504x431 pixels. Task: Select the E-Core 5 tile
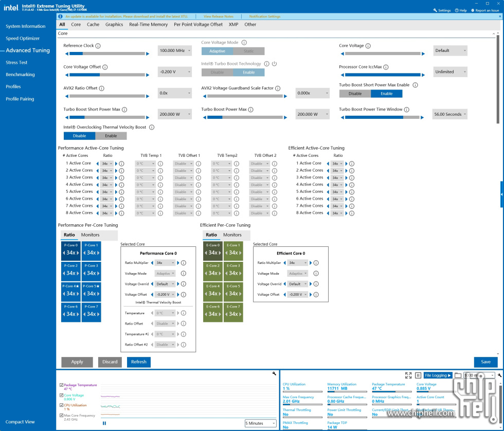click(x=233, y=292)
